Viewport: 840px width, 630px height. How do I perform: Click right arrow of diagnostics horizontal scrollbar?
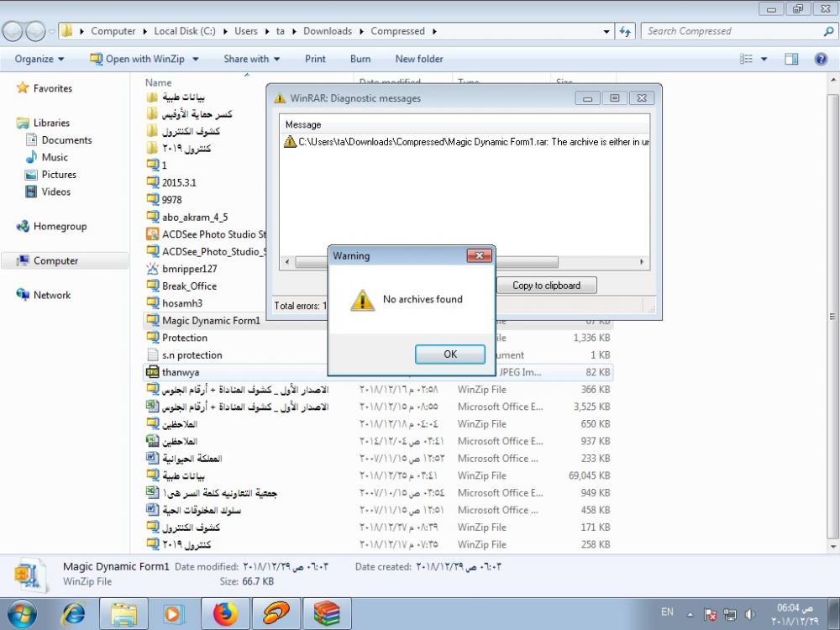click(642, 262)
